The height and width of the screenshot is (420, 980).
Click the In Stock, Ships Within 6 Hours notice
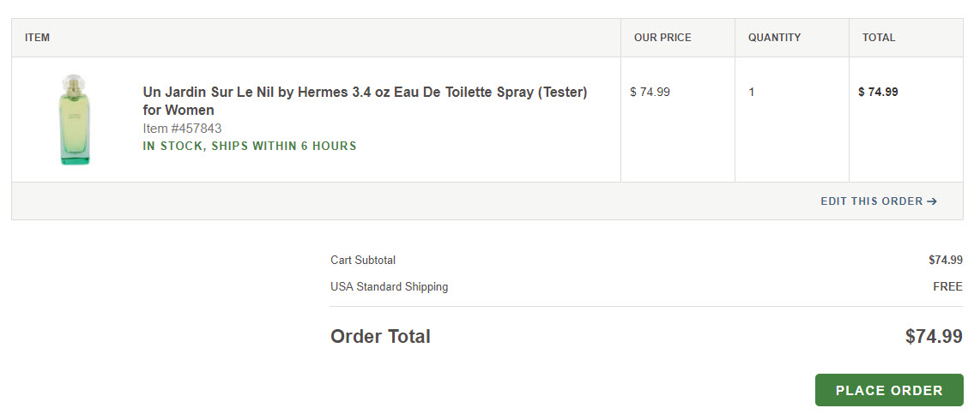(x=250, y=146)
